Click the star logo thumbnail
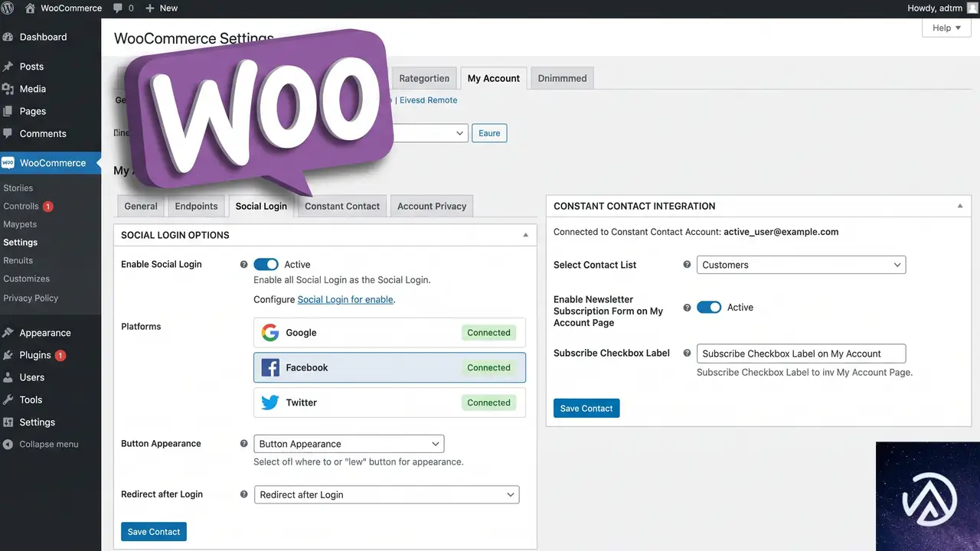 point(928,497)
